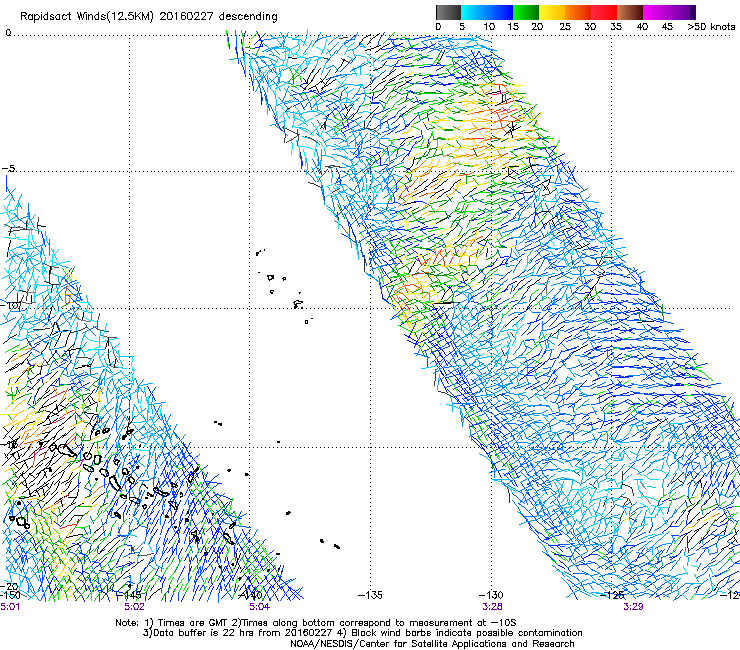The image size is (740, 650).
Task: Pick the red 30-35 knots legend swatch
Action: [x=604, y=12]
